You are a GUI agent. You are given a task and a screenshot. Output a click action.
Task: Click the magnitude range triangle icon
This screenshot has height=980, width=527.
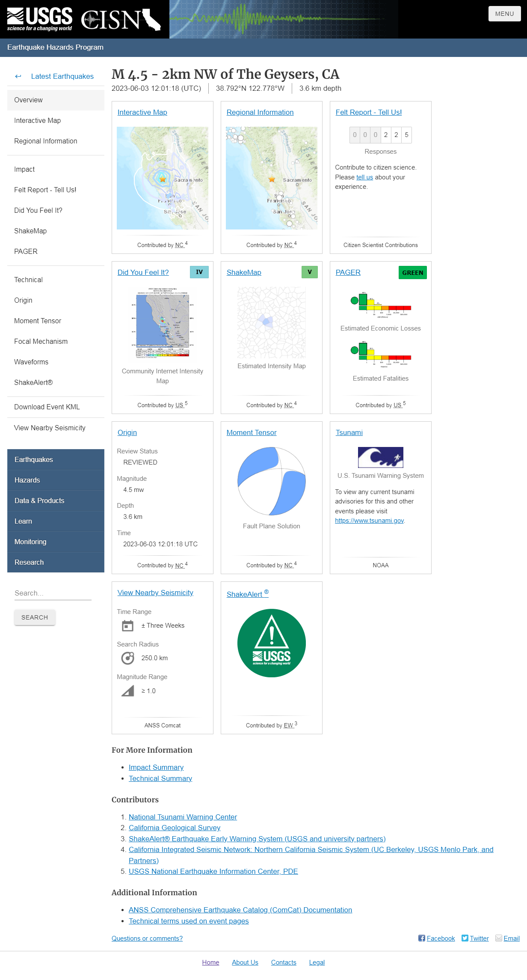tap(127, 691)
